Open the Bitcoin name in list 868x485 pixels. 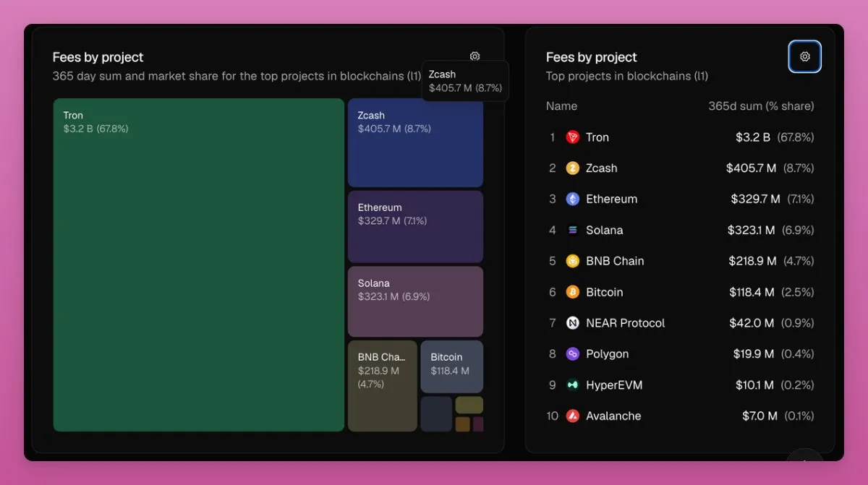click(x=605, y=292)
